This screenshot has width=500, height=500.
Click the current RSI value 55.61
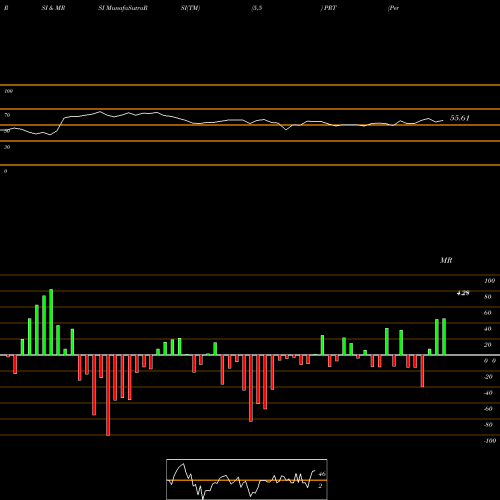tap(460, 118)
